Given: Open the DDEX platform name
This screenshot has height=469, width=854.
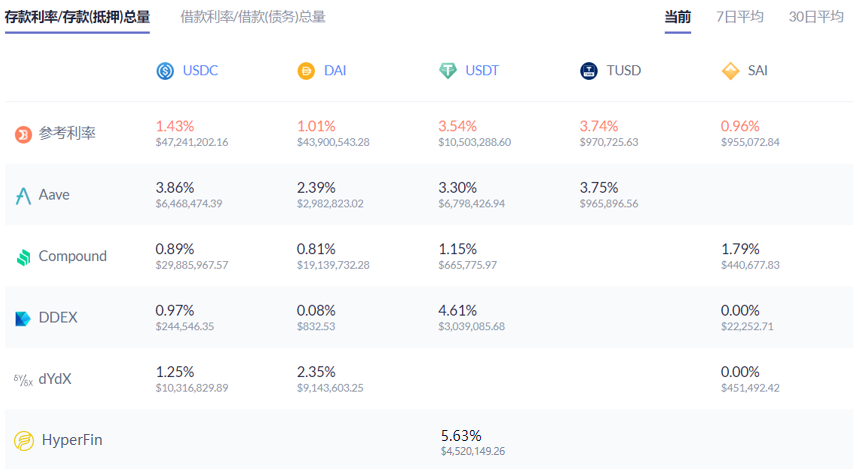Looking at the screenshot, I should (58, 318).
